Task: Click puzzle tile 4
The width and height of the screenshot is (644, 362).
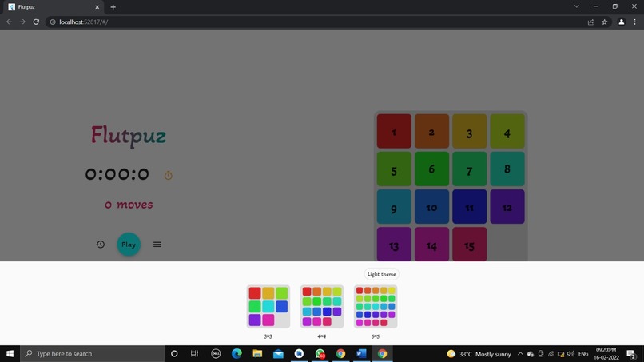Action: tap(507, 131)
